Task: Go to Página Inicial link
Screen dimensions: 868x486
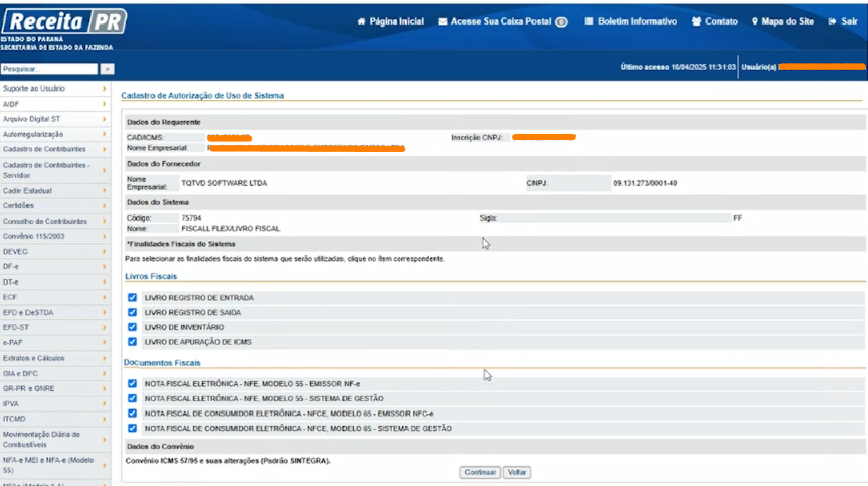Action: (397, 22)
